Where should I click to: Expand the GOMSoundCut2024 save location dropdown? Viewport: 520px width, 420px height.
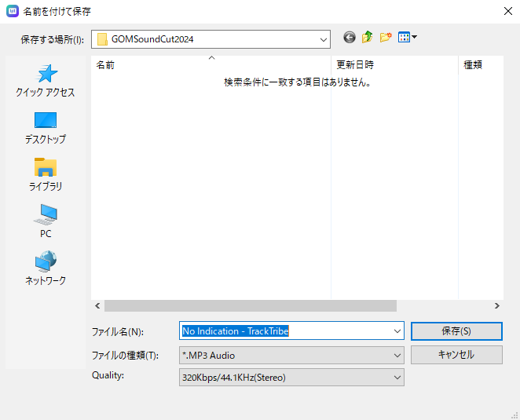point(323,38)
